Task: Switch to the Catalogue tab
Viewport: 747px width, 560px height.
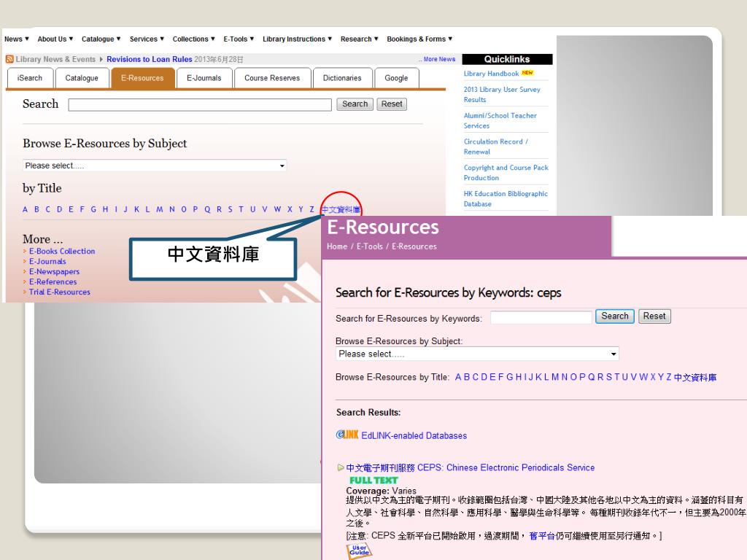Action: 82,78
